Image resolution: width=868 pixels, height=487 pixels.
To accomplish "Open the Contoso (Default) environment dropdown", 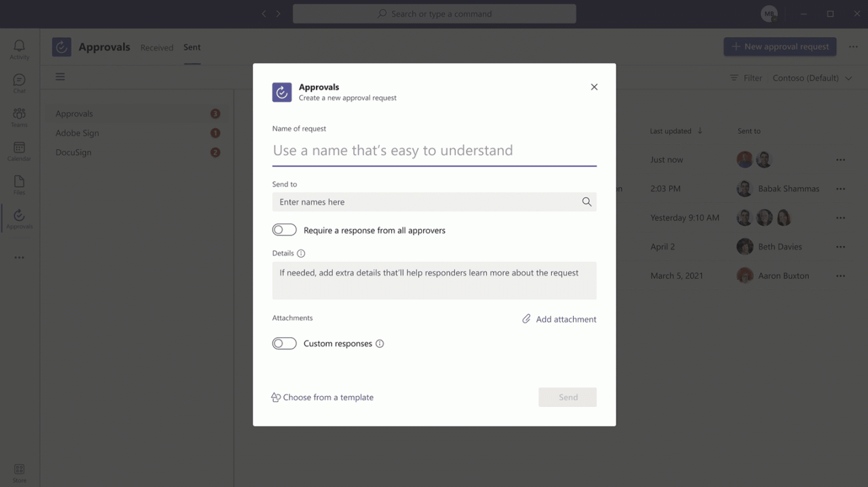I will pos(812,78).
